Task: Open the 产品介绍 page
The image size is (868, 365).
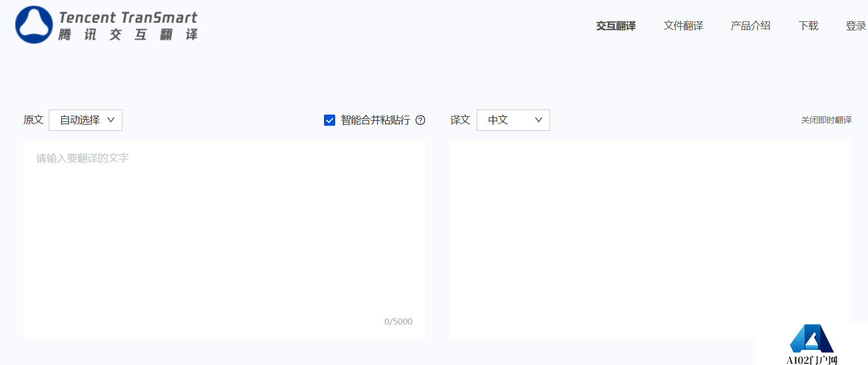Action: coord(751,26)
